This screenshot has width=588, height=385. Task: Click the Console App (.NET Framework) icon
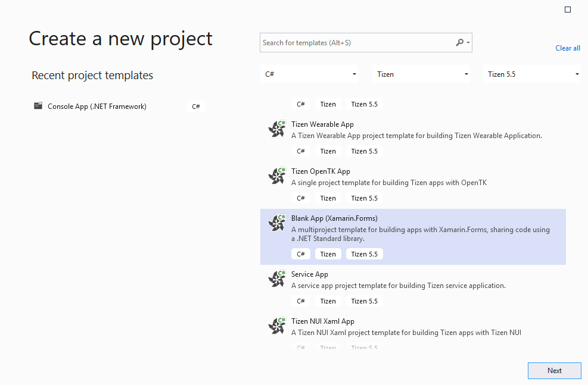[38, 106]
